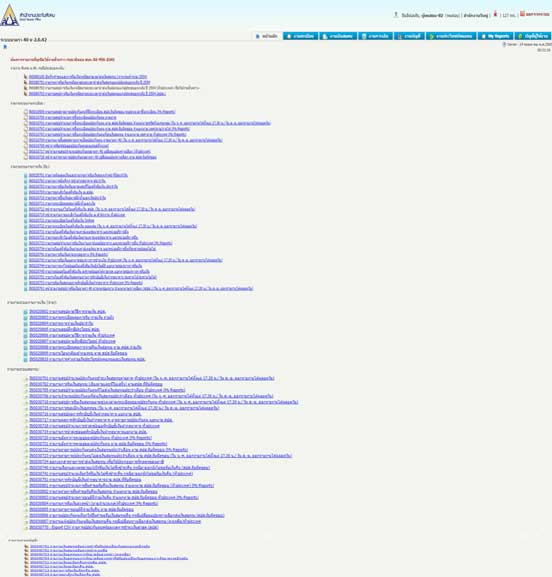
Task: Open the last green-icon tab after My Reports
Action: (533, 36)
